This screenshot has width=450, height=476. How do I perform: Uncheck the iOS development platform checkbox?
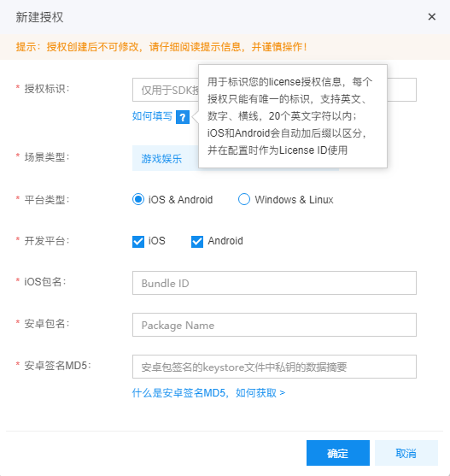138,242
